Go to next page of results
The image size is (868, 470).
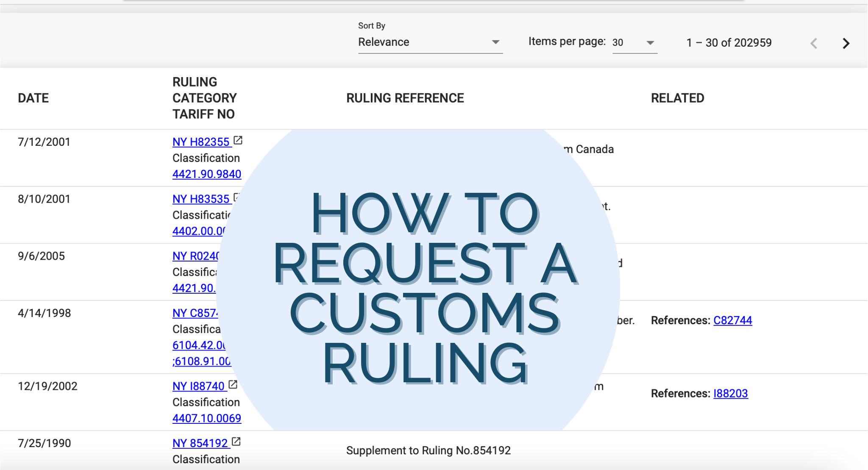coord(846,43)
